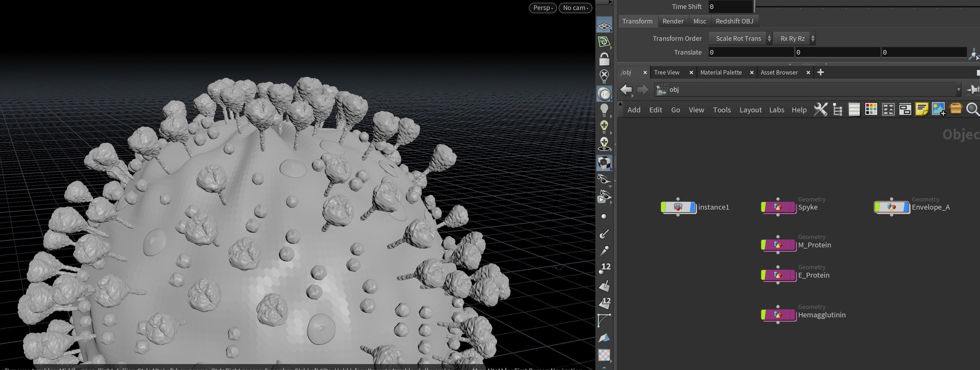Screen dimensions: 980x370
Task: Click the digital asset box icon
Action: 956,110
